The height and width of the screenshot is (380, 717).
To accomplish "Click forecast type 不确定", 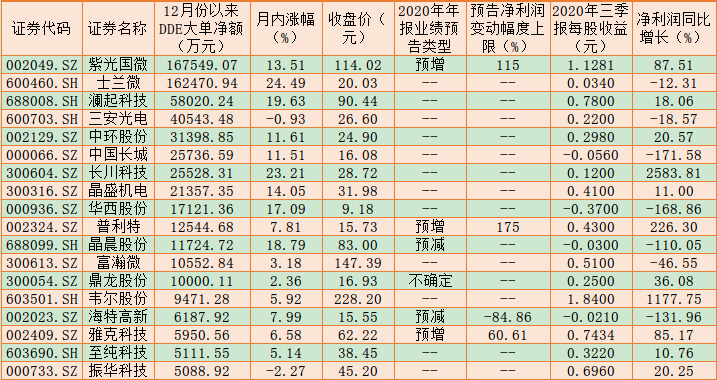I will (429, 281).
